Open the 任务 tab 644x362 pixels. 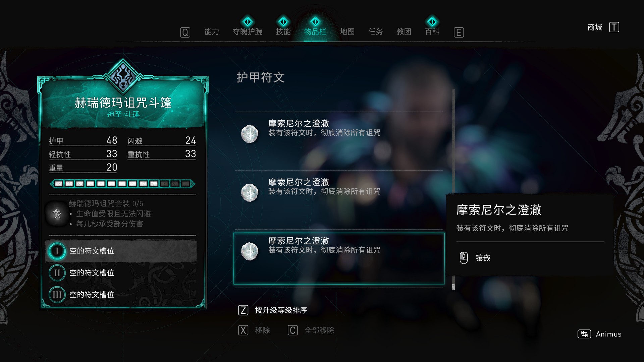375,32
